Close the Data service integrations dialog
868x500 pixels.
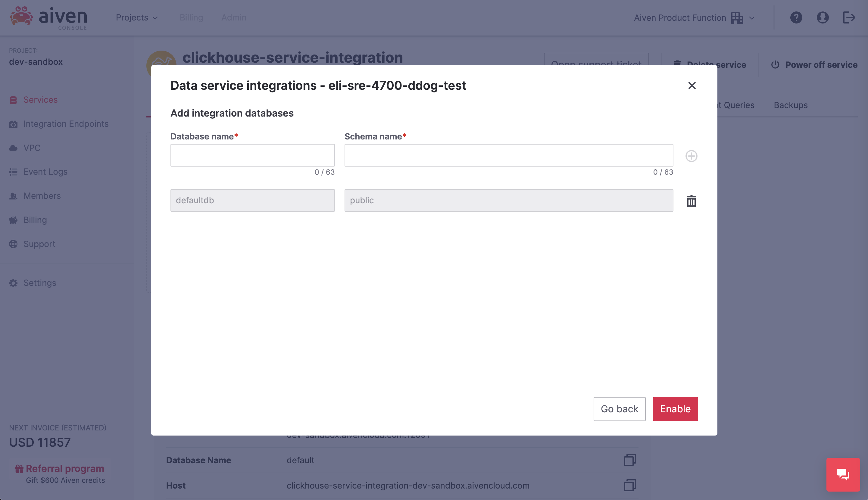coord(692,86)
